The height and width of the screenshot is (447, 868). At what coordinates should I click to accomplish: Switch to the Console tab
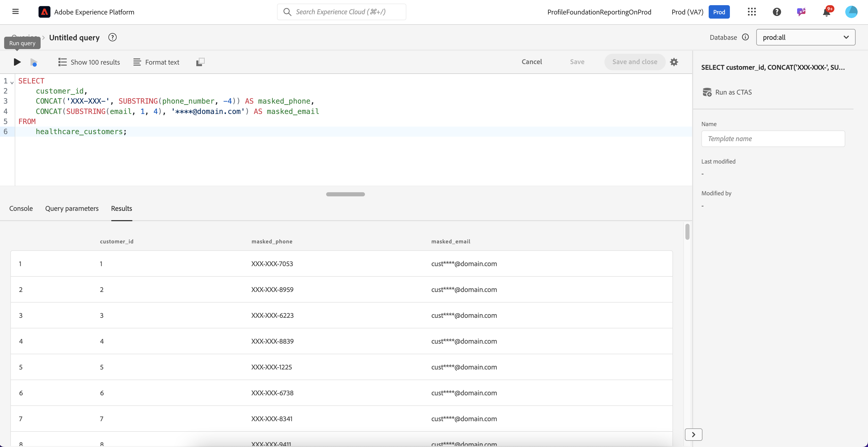[x=21, y=208]
